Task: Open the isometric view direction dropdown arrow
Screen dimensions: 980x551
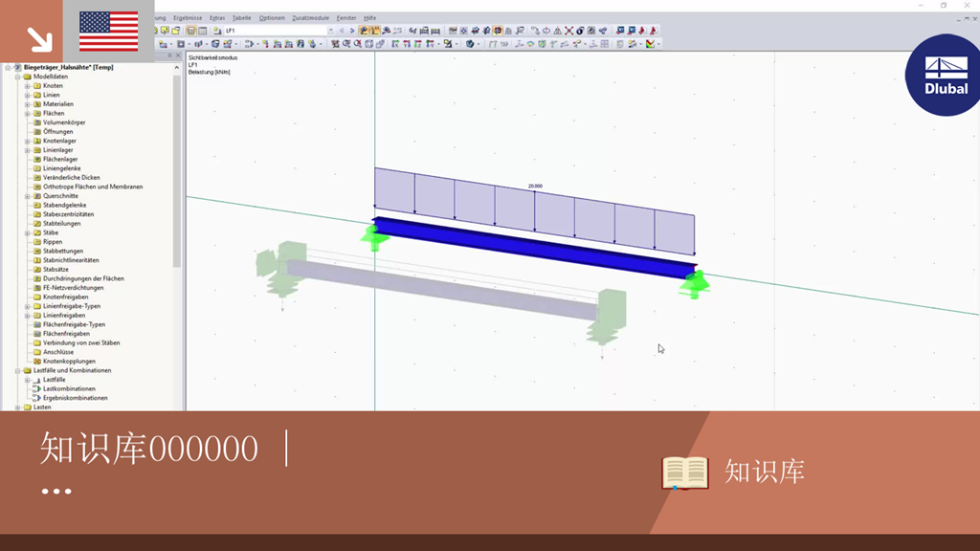Action: [x=438, y=44]
